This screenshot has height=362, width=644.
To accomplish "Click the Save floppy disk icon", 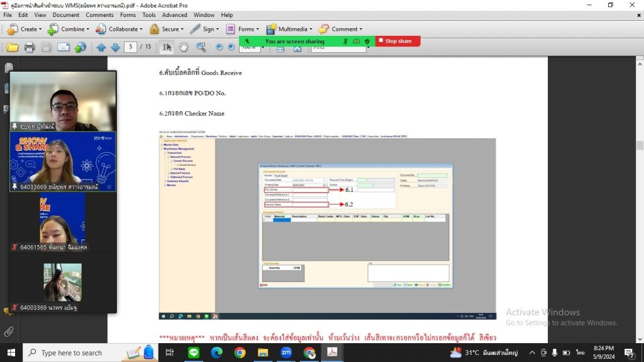I will (x=46, y=47).
